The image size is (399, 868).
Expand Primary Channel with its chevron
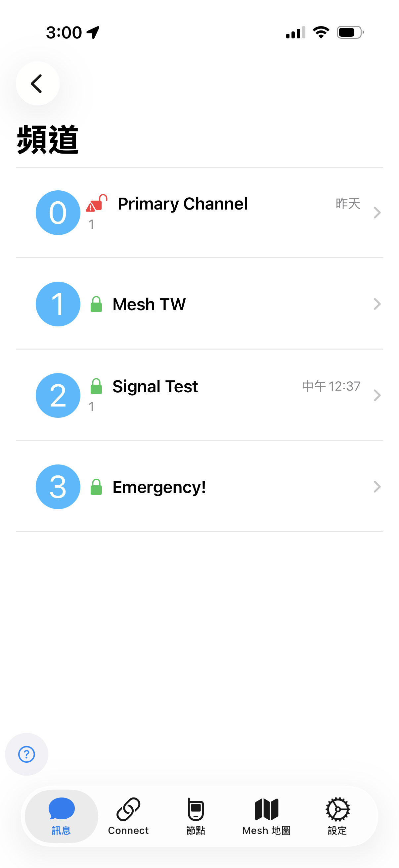click(x=377, y=213)
